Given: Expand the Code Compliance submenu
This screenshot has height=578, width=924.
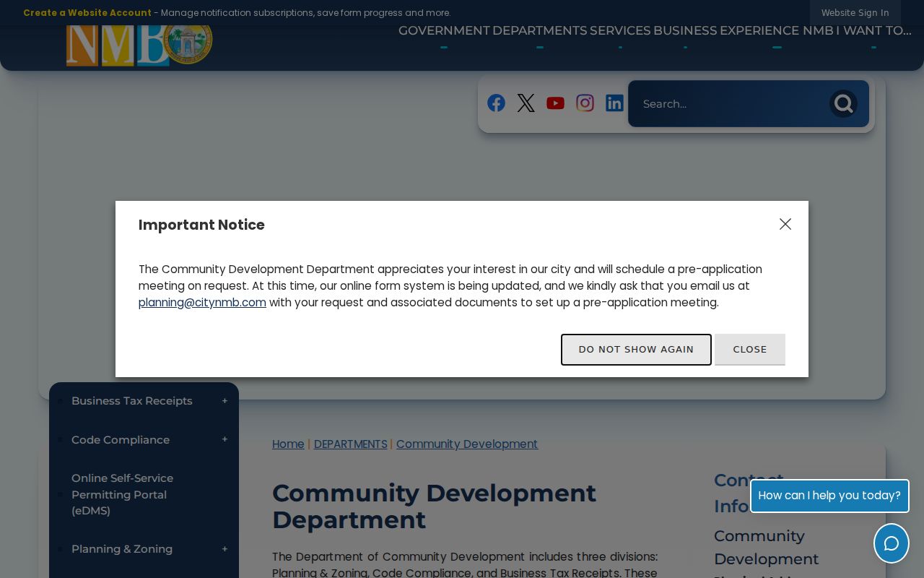Looking at the screenshot, I should (x=225, y=440).
